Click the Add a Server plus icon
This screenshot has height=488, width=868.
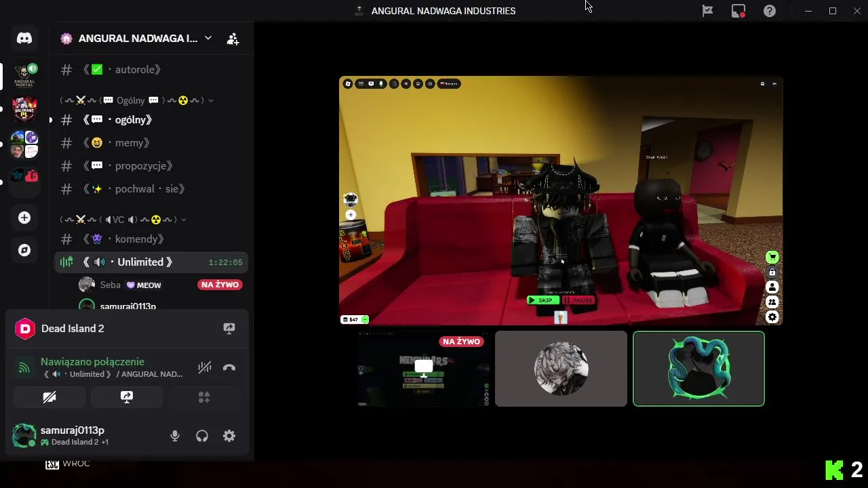point(24,218)
